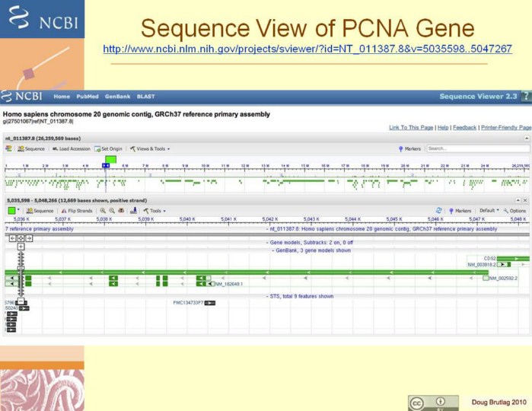This screenshot has width=532, height=411.
Task: Click the zoom out magnifier icon
Action: [x=112, y=211]
